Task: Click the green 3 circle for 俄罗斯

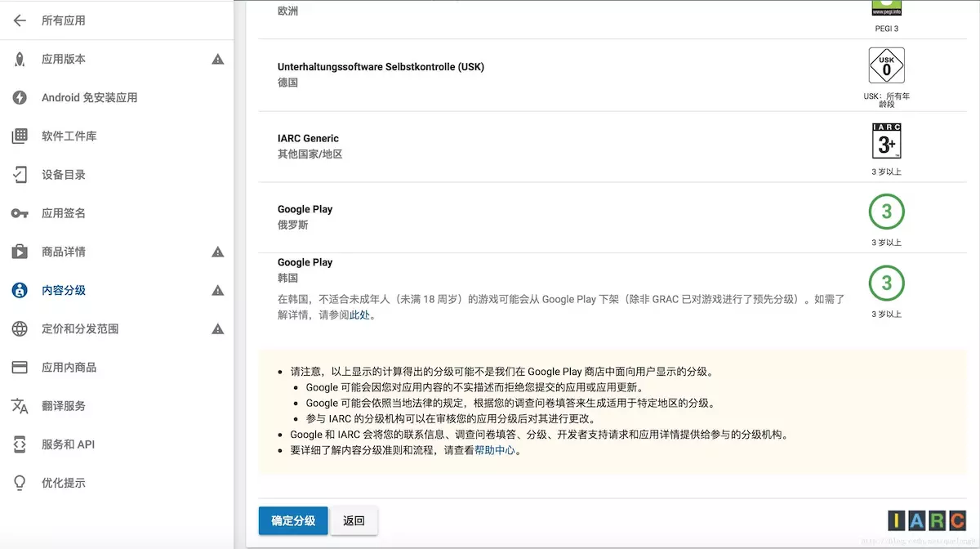Action: 886,212
